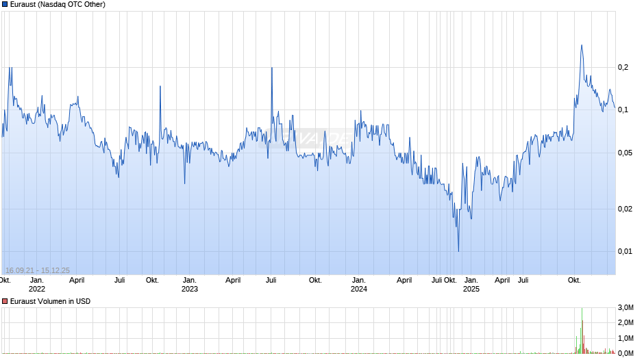
Task: Click the date range '16.09.21 - 15.12.25'
Action: pos(38,270)
